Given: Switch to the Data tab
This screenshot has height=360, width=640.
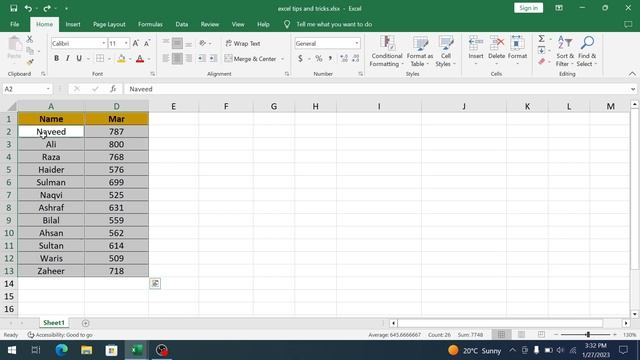Looking at the screenshot, I should 182,24.
